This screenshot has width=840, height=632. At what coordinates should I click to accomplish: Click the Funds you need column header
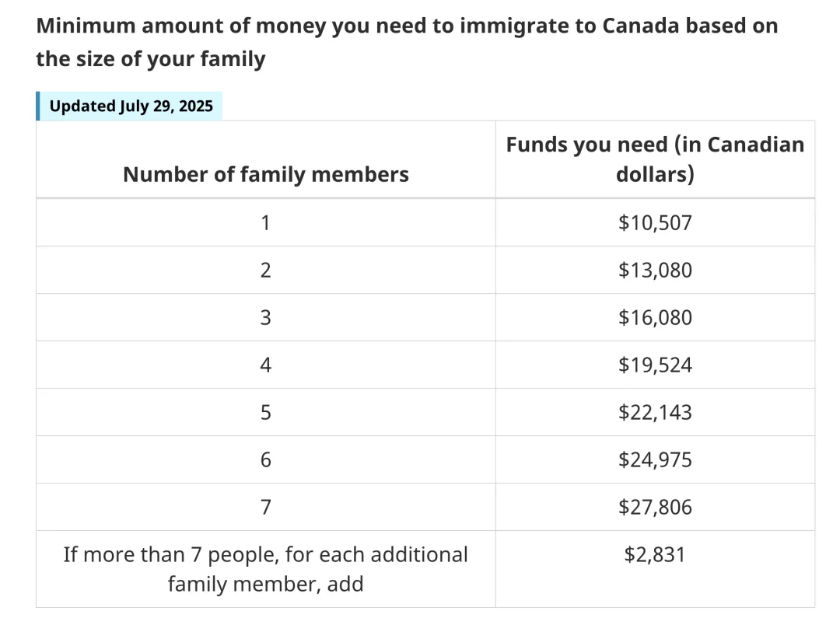(655, 159)
